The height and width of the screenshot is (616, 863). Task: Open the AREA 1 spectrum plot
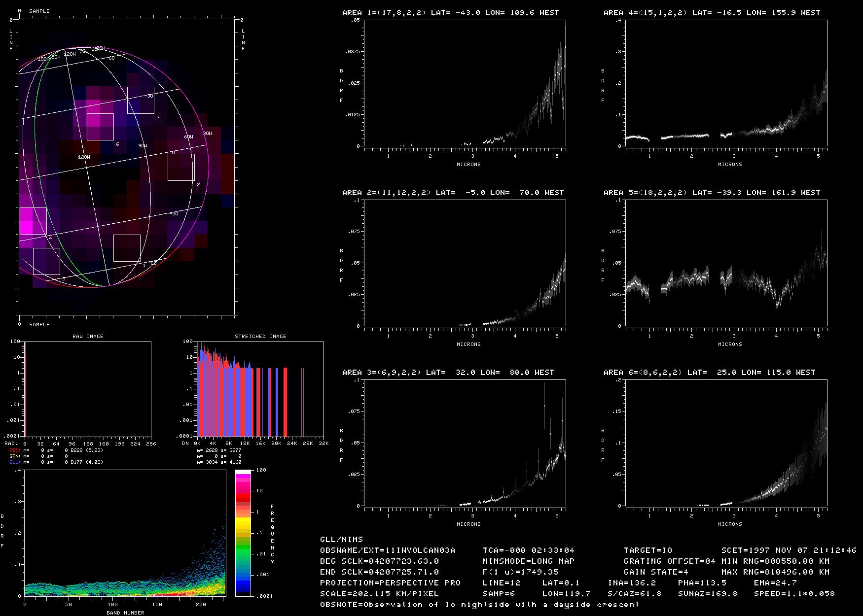pos(465,83)
